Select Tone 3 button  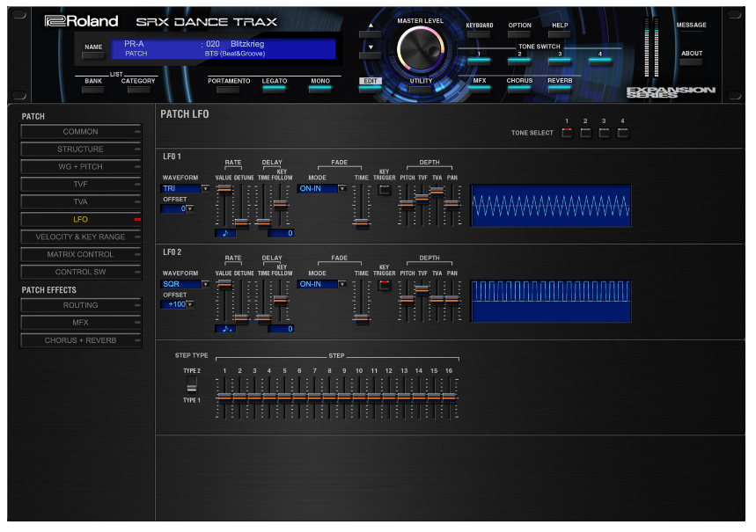coord(604,133)
